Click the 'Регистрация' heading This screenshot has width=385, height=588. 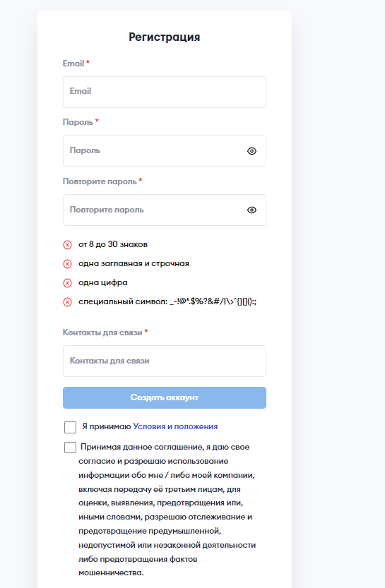pos(165,37)
